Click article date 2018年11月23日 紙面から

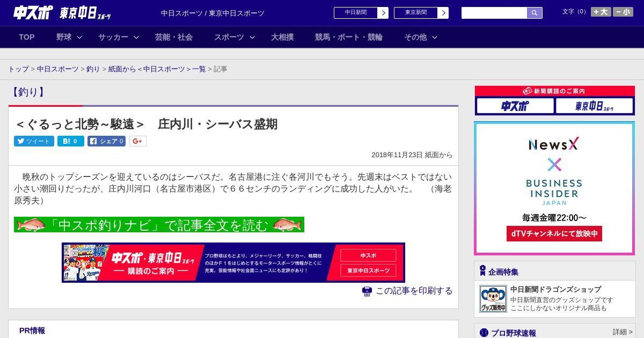tap(412, 155)
